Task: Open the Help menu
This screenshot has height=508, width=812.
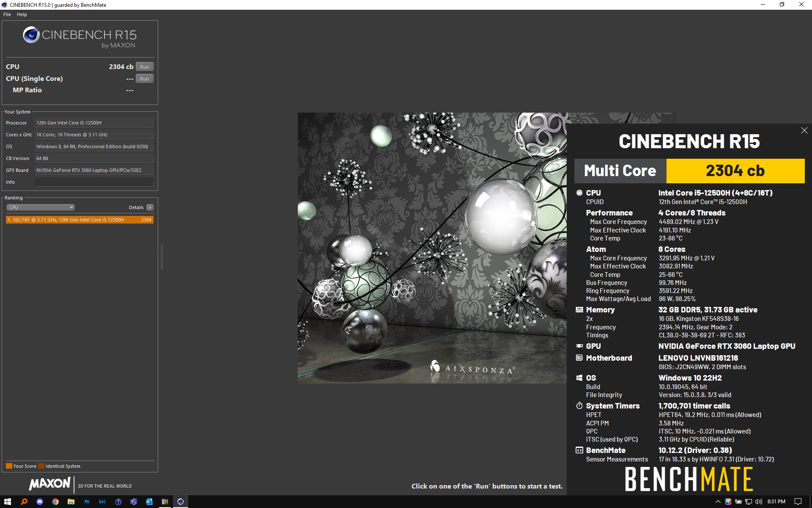Action: 22,14
